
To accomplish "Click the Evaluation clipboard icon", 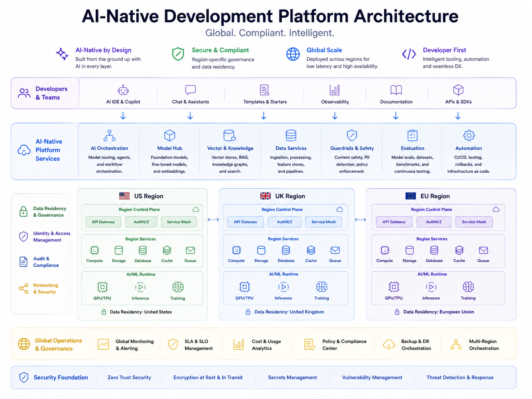I will (413, 136).
